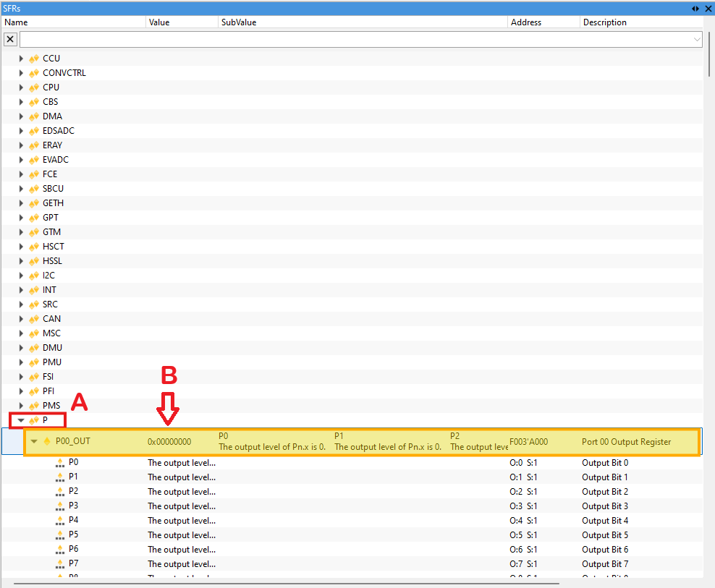Click the SFR group icon beside CCU

(34, 58)
